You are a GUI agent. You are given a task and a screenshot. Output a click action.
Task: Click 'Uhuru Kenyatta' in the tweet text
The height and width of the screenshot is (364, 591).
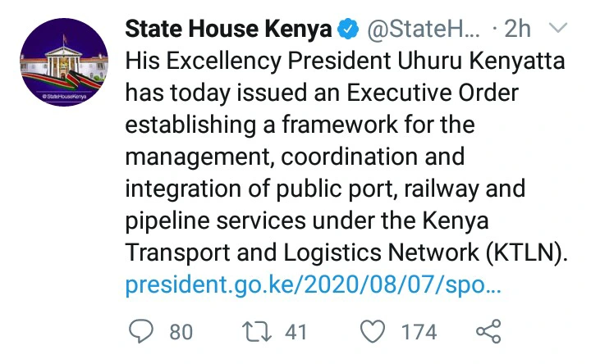tap(481, 61)
